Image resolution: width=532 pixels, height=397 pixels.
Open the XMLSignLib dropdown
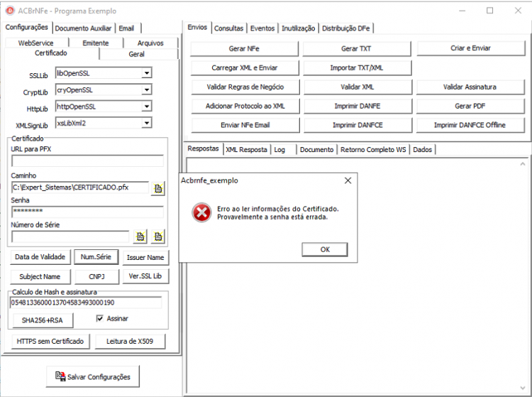147,123
